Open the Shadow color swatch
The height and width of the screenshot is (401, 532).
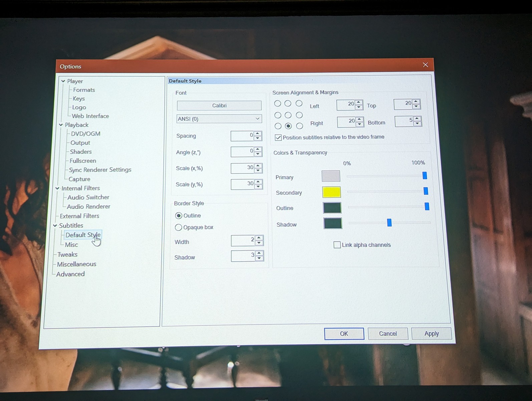click(333, 223)
